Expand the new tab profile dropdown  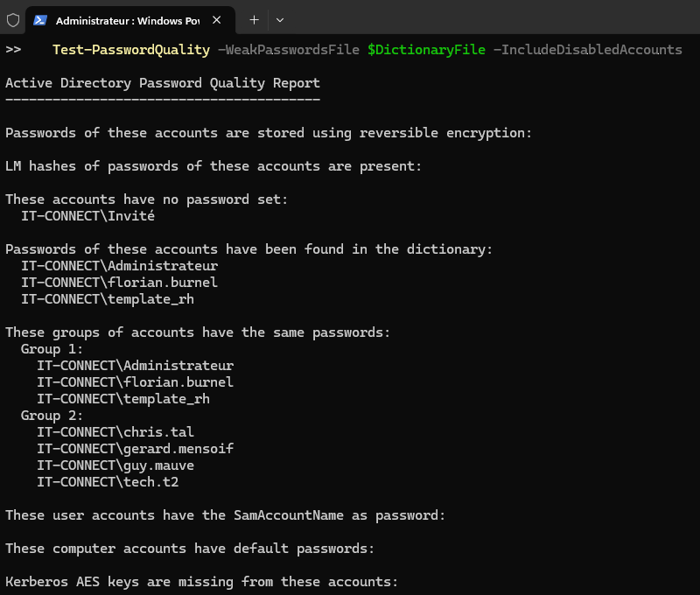280,19
